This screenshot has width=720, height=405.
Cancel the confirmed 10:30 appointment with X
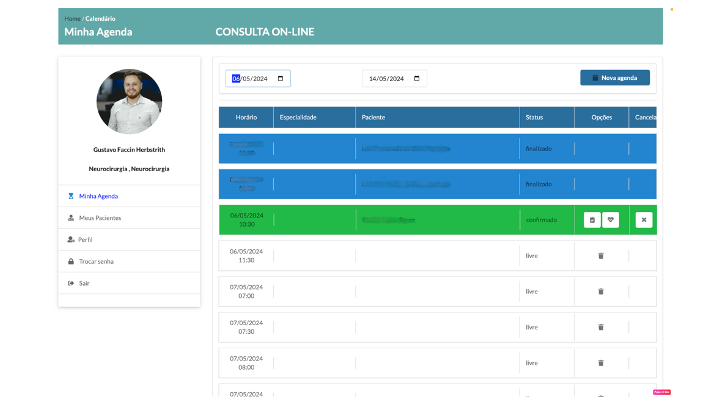(643, 220)
